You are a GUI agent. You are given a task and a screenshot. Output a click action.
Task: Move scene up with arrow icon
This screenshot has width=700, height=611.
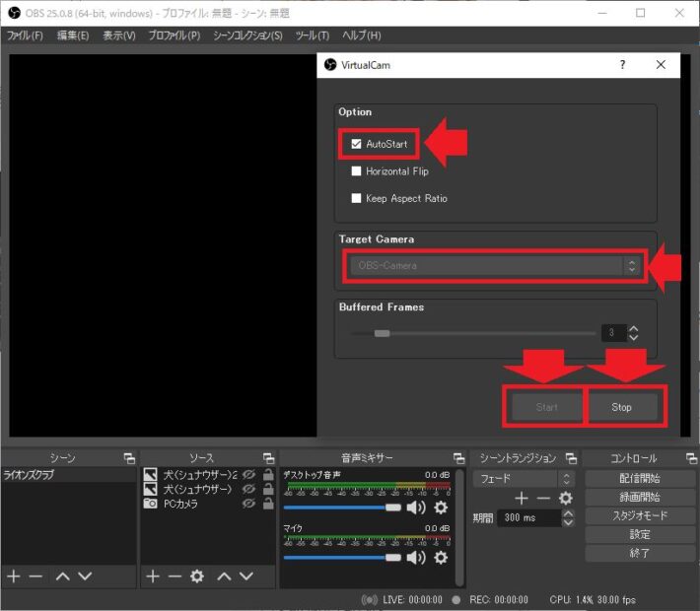[63, 577]
